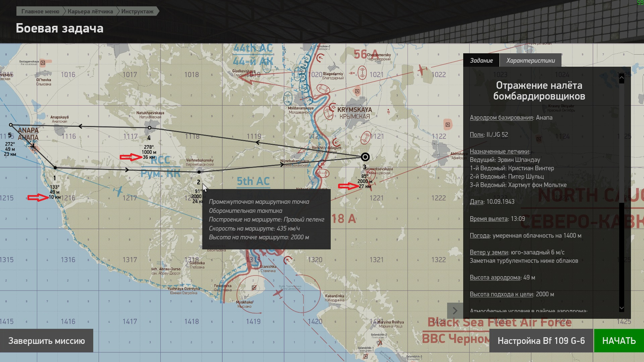Click waypoint 3 target circle marker

[x=365, y=157]
